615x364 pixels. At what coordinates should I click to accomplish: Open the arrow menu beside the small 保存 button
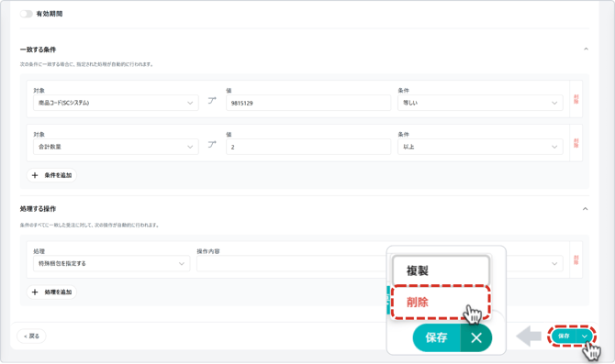(x=585, y=336)
